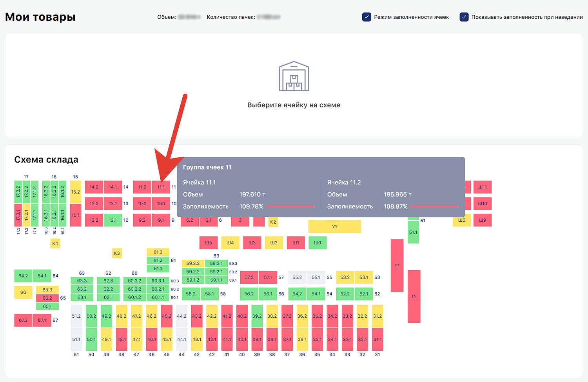Select green cell 12.1

pyautogui.click(x=113, y=220)
